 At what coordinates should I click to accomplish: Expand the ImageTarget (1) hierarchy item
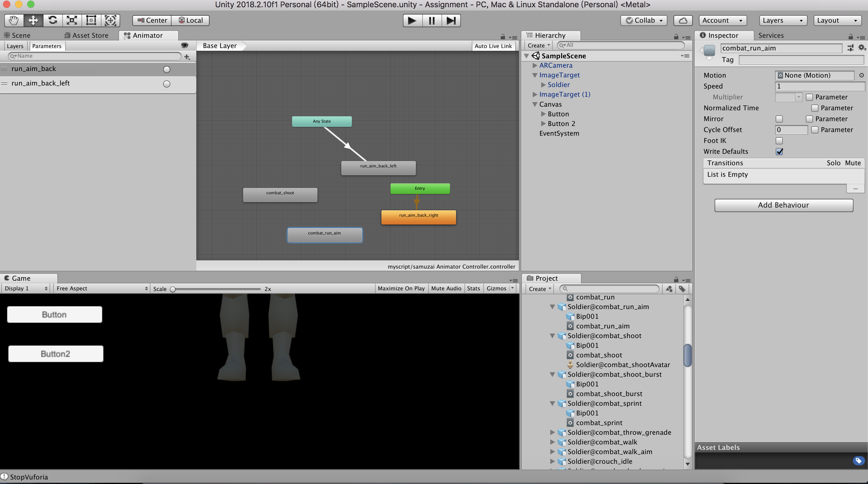[x=535, y=94]
